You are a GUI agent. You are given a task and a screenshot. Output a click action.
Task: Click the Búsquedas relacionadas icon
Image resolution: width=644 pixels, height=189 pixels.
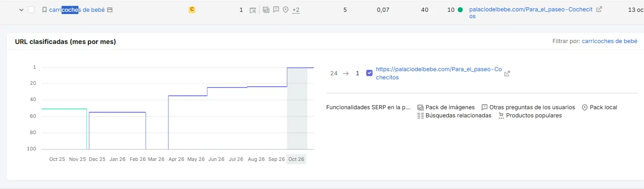pos(420,116)
